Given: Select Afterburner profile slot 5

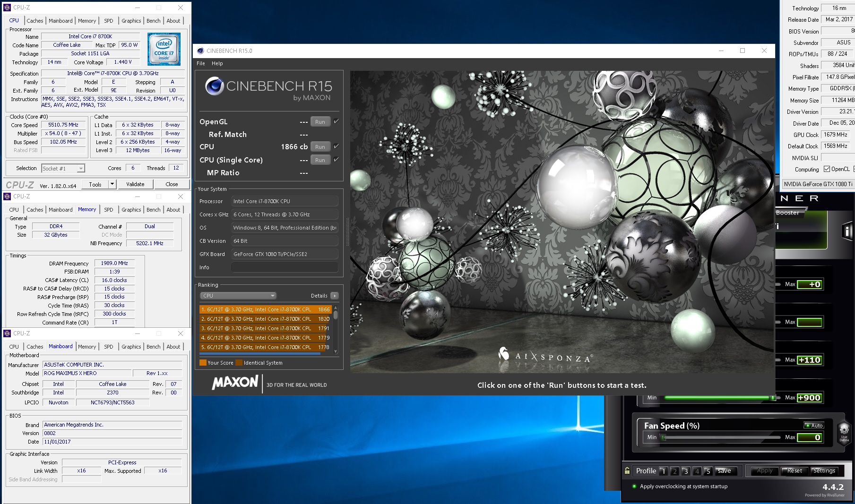Looking at the screenshot, I should click(x=708, y=471).
